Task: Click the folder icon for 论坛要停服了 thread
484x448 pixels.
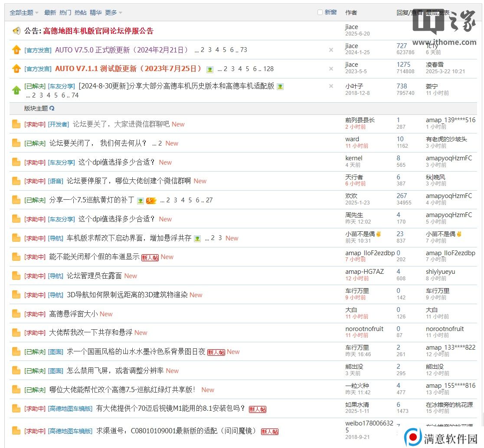Action: 16,181
